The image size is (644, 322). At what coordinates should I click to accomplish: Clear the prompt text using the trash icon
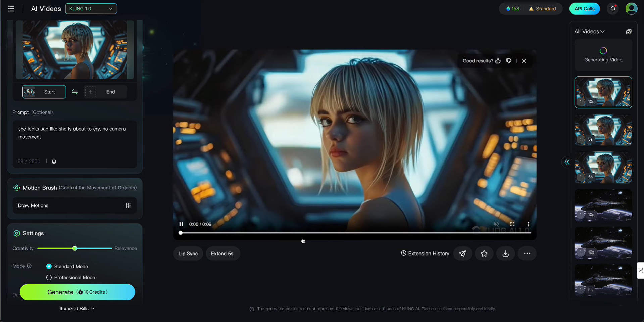tap(54, 161)
